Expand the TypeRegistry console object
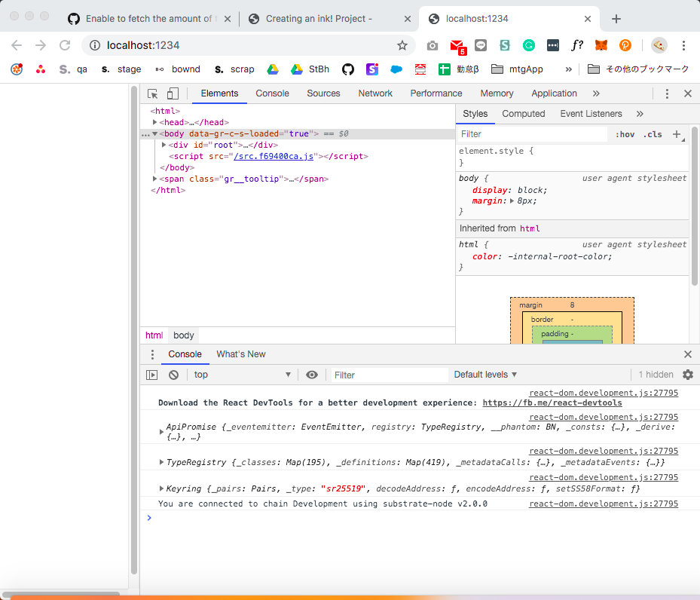The width and height of the screenshot is (700, 600). click(161, 462)
